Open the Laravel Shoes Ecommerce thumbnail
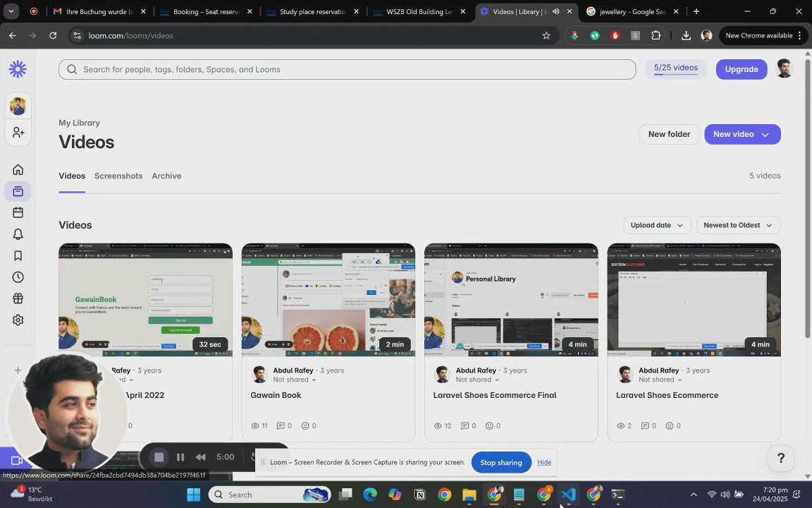812x508 pixels. 694,300
